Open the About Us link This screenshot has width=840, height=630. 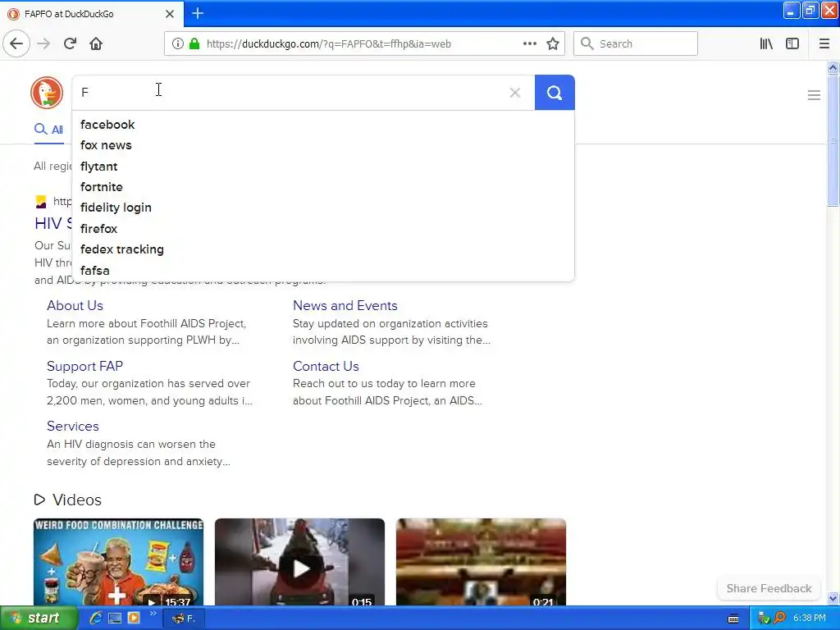tap(75, 306)
